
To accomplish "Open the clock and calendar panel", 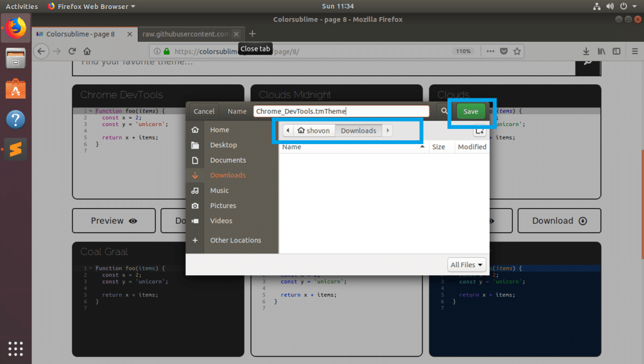I will pyautogui.click(x=338, y=6).
